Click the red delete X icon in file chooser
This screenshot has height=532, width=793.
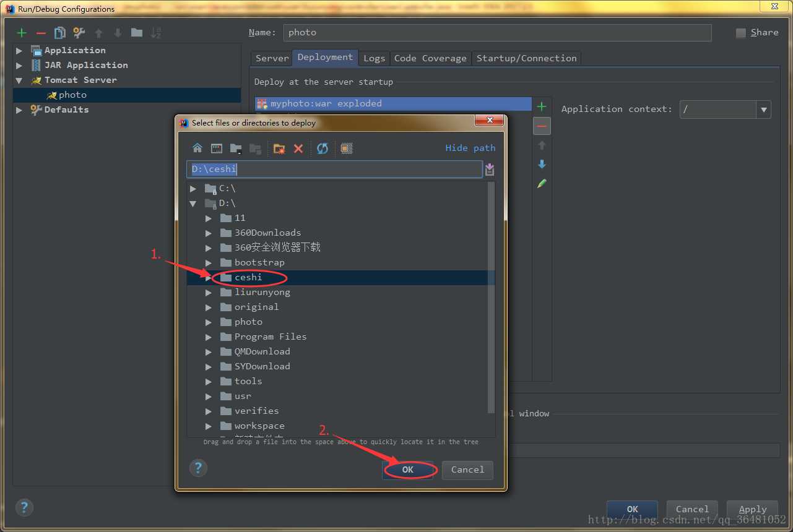(x=298, y=148)
